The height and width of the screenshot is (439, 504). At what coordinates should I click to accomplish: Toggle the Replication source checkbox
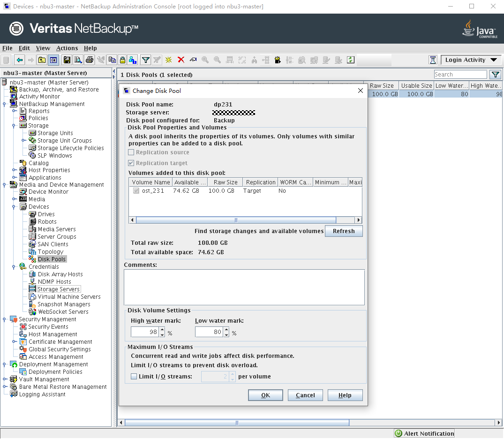132,152
